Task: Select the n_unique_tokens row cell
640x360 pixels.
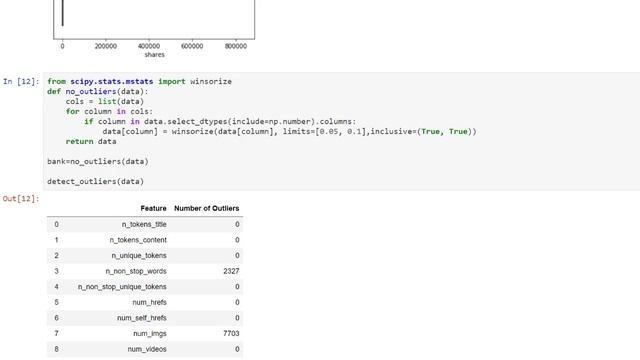Action: coord(139,256)
